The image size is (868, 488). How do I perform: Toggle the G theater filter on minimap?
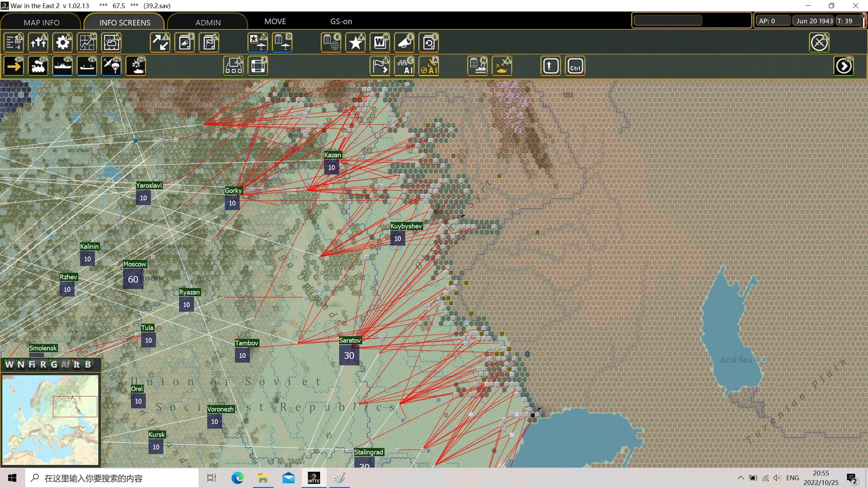(54, 365)
